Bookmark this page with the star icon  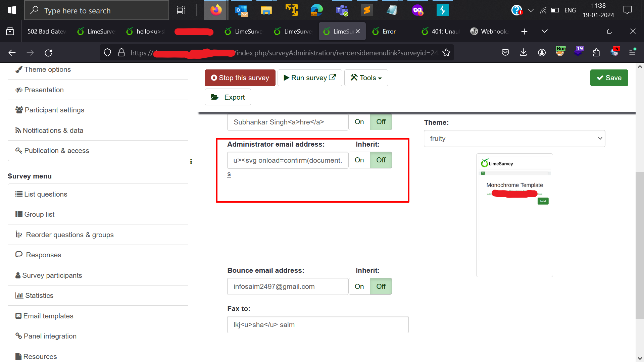[x=446, y=53]
